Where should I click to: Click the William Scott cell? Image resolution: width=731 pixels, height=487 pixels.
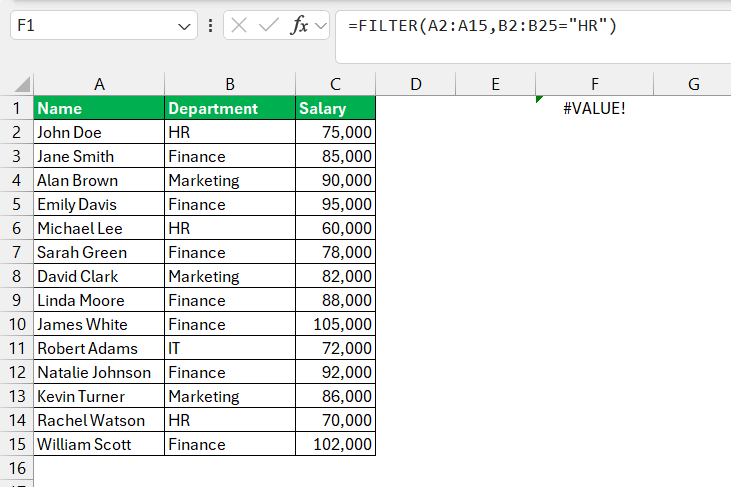coord(99,444)
